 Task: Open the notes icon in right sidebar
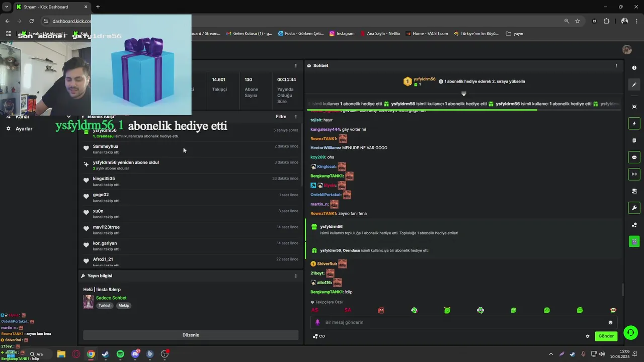pyautogui.click(x=634, y=140)
